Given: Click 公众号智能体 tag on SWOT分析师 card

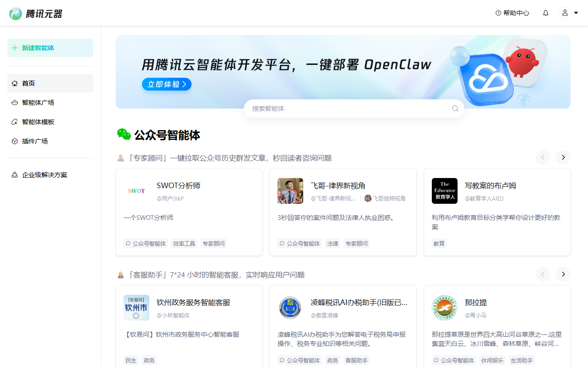Looking at the screenshot, I should point(146,243).
